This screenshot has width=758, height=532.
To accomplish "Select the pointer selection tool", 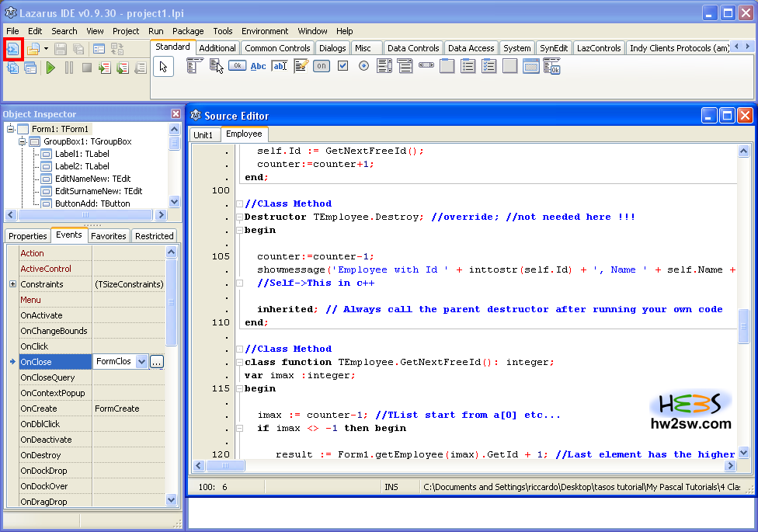I will (163, 66).
